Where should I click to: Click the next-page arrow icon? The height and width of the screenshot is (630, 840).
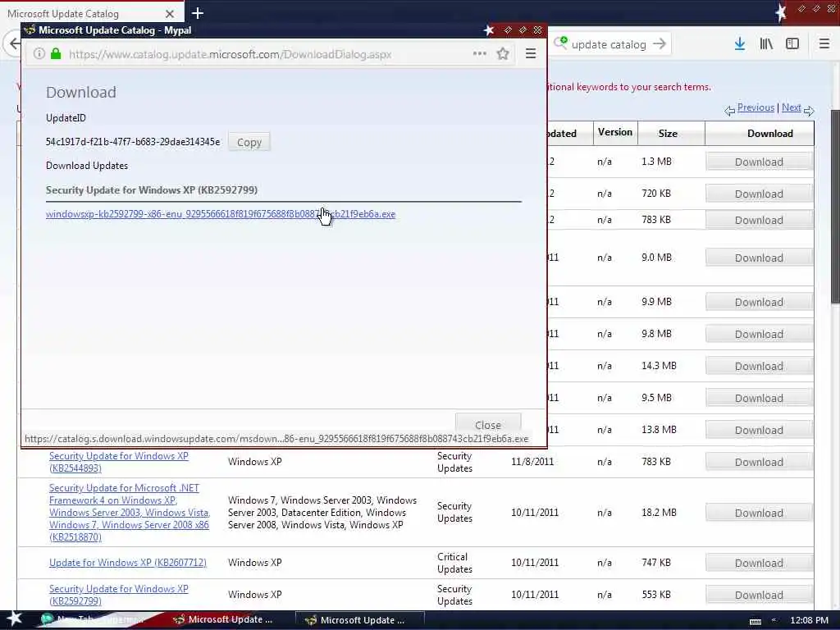[x=809, y=111]
